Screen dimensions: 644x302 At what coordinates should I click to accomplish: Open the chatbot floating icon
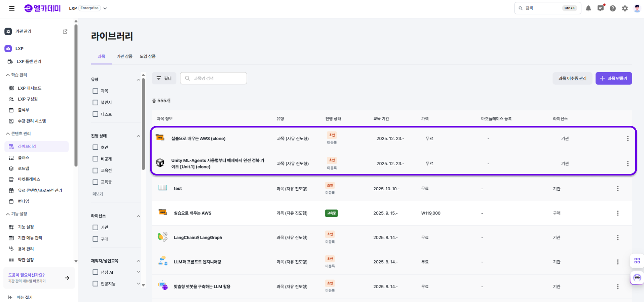click(x=637, y=278)
